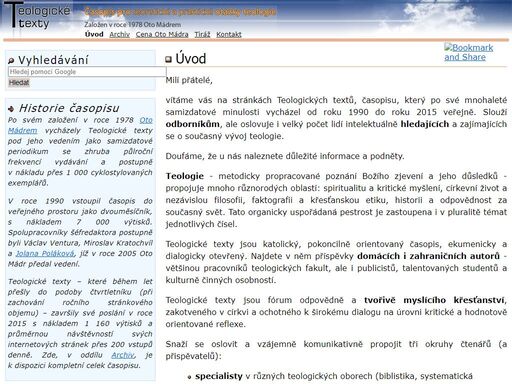Screen dimensions: 512x384
Task: Open the Archiv menu item in header
Action: point(119,34)
